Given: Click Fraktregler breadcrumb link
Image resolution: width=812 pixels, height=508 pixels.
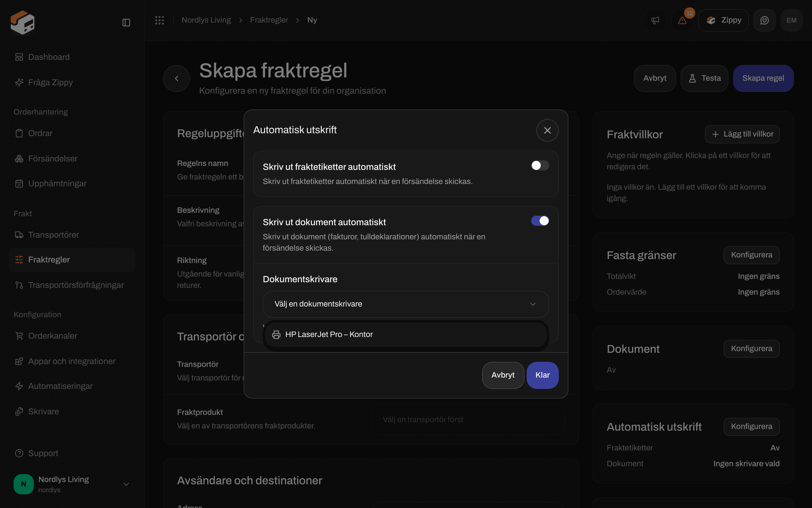Looking at the screenshot, I should [269, 20].
